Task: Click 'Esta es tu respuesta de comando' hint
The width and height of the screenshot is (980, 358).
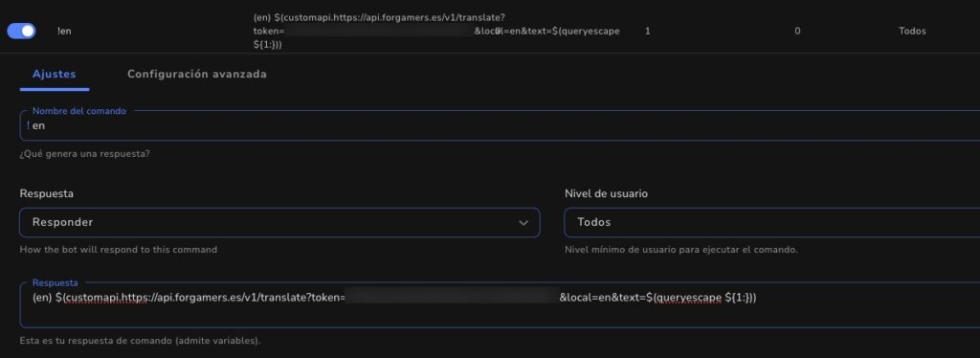Action: click(x=140, y=341)
